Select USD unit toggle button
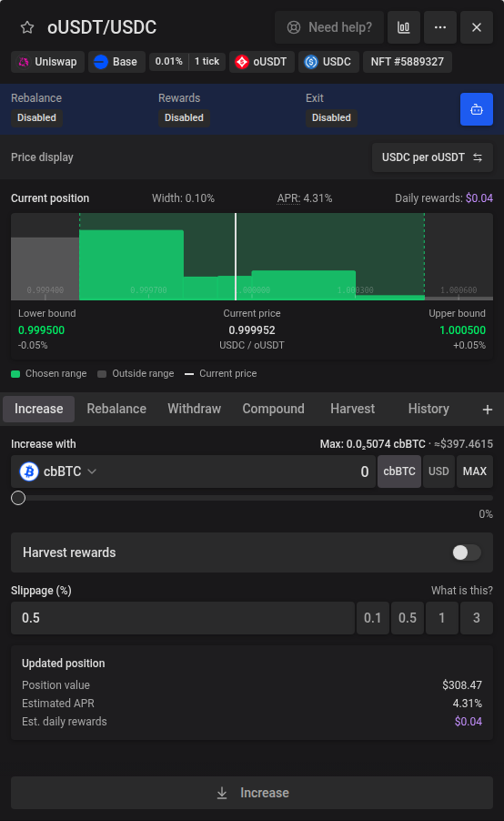The image size is (504, 821). pyautogui.click(x=438, y=471)
